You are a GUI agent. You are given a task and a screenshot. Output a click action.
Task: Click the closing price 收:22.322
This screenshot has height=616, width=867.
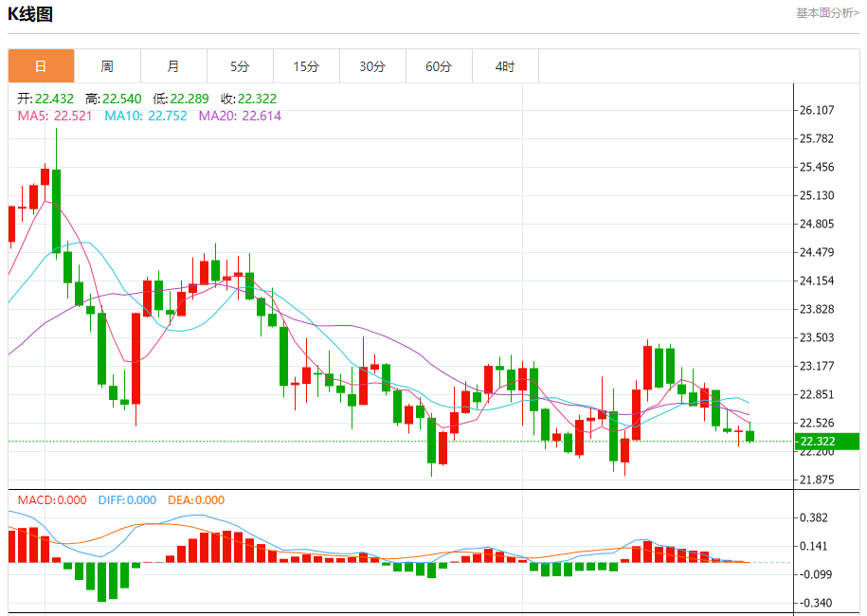click(x=249, y=99)
